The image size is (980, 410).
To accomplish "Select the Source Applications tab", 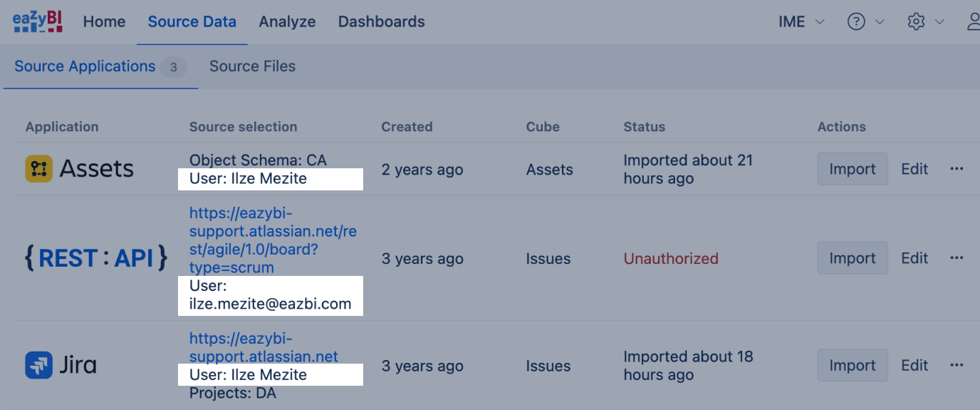I will pyautogui.click(x=85, y=66).
